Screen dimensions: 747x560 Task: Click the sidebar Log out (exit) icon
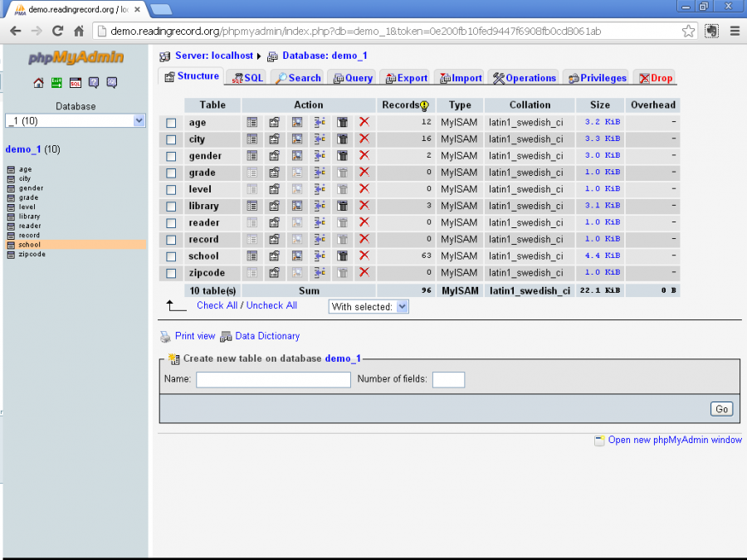click(x=56, y=83)
